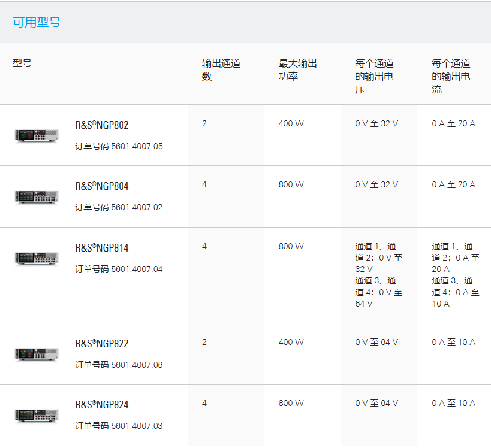
Task: Open the R&S NGP824 product image
Action: (x=37, y=416)
